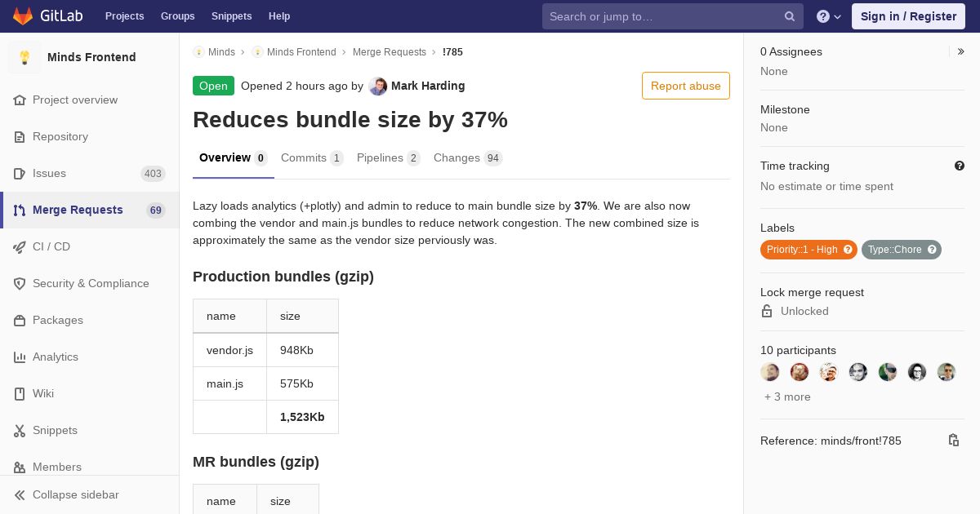Click the Sign in / Register button
Image resolution: width=980 pixels, height=514 pixels.
click(908, 16)
